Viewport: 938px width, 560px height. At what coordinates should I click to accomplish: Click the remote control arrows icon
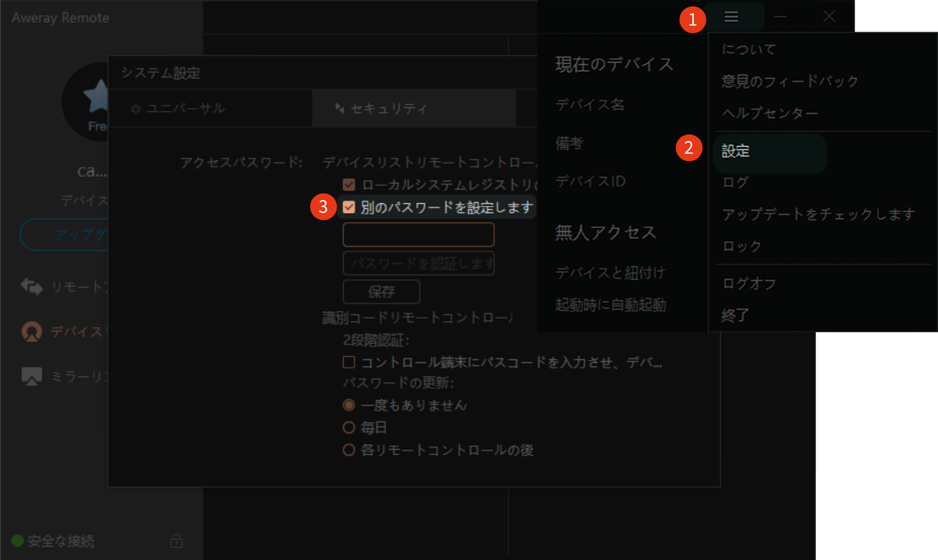[32, 286]
